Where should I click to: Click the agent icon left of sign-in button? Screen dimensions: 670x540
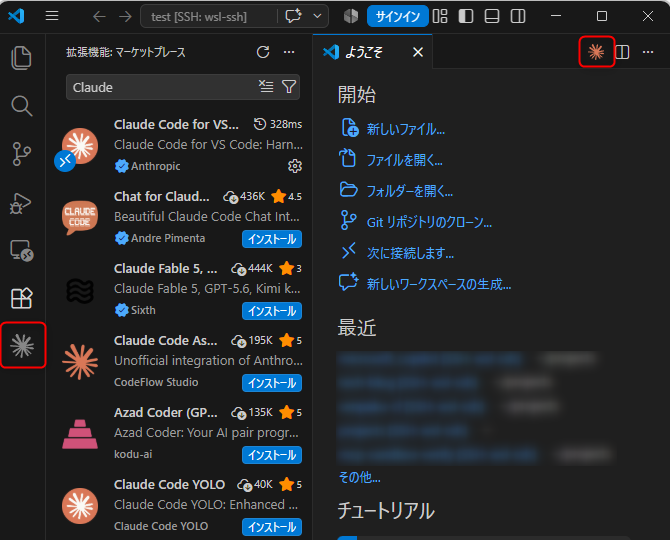[x=351, y=16]
